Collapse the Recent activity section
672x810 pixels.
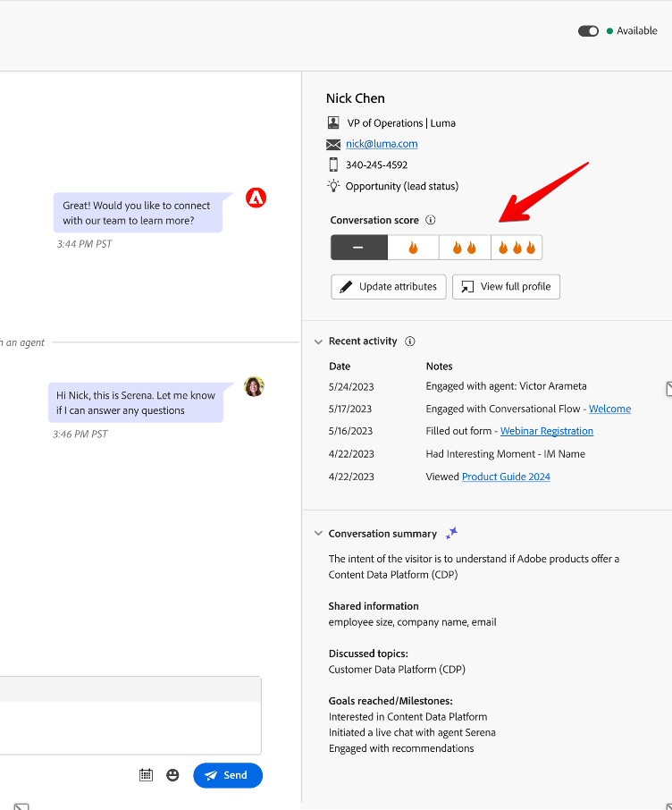[318, 342]
